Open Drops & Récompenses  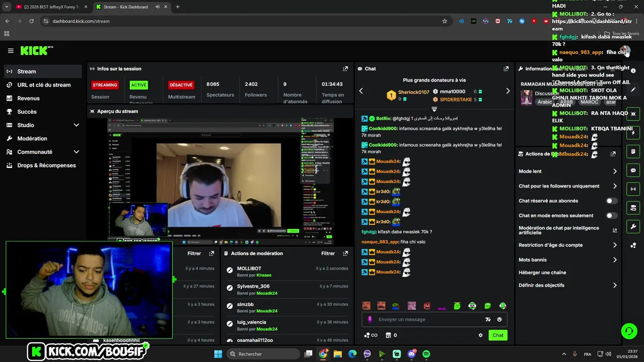tap(43, 165)
